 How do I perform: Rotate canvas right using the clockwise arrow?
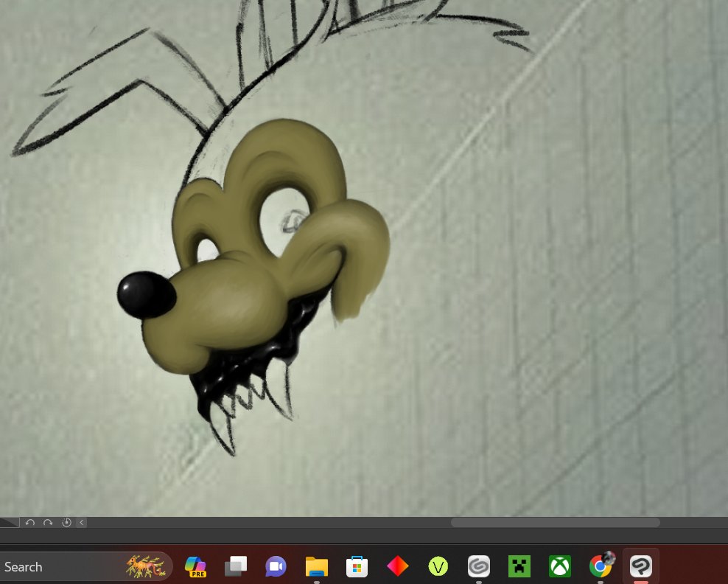pos(48,523)
